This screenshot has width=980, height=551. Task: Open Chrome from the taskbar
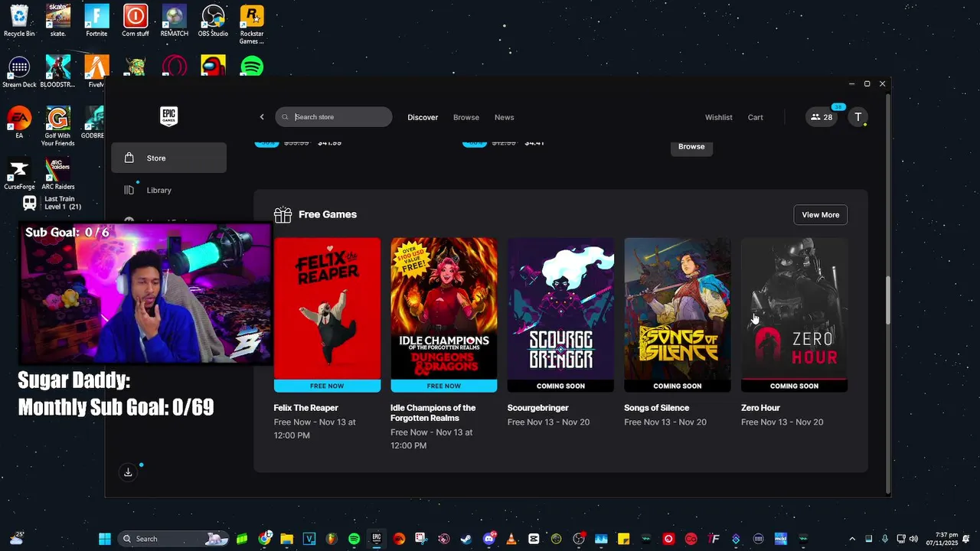pos(265,539)
